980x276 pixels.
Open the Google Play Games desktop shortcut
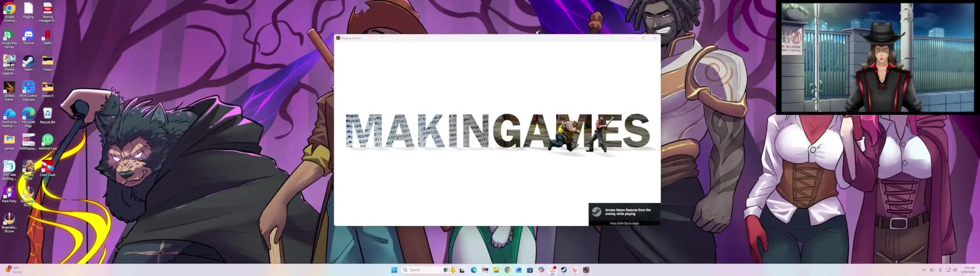pos(9,38)
